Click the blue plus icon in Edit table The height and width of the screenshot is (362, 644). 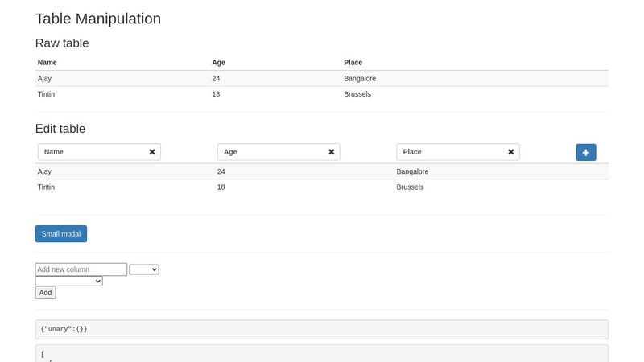[x=586, y=152]
